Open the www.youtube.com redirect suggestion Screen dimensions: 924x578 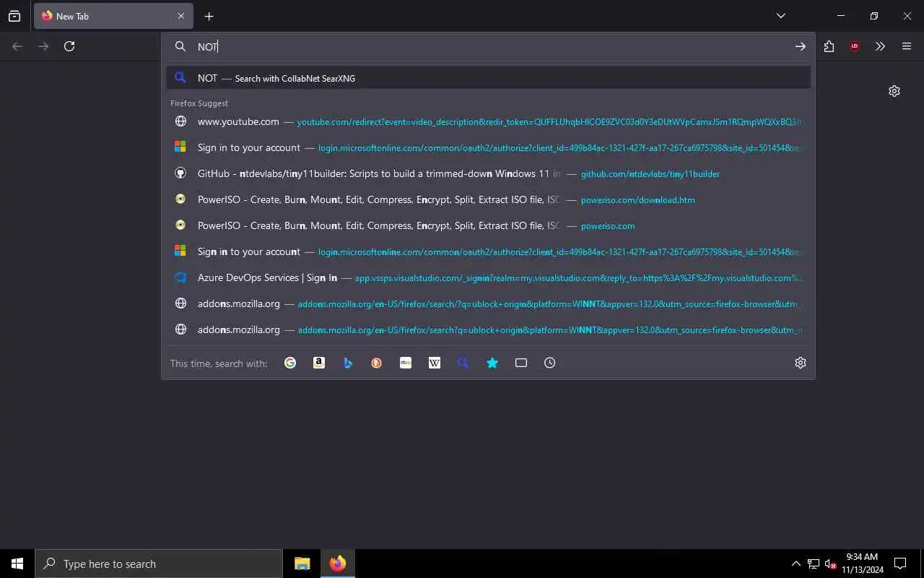click(x=489, y=121)
